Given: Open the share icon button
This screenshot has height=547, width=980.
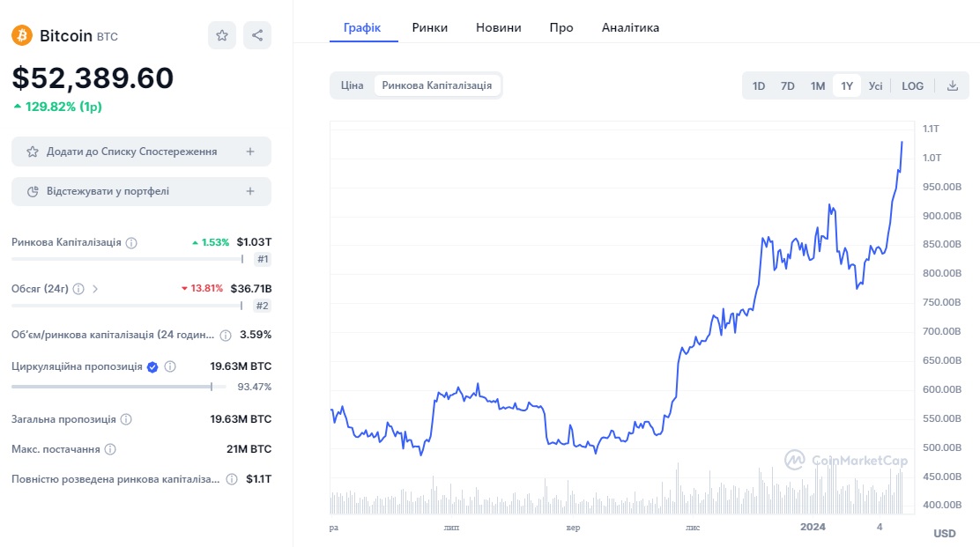Looking at the screenshot, I should click(x=257, y=35).
